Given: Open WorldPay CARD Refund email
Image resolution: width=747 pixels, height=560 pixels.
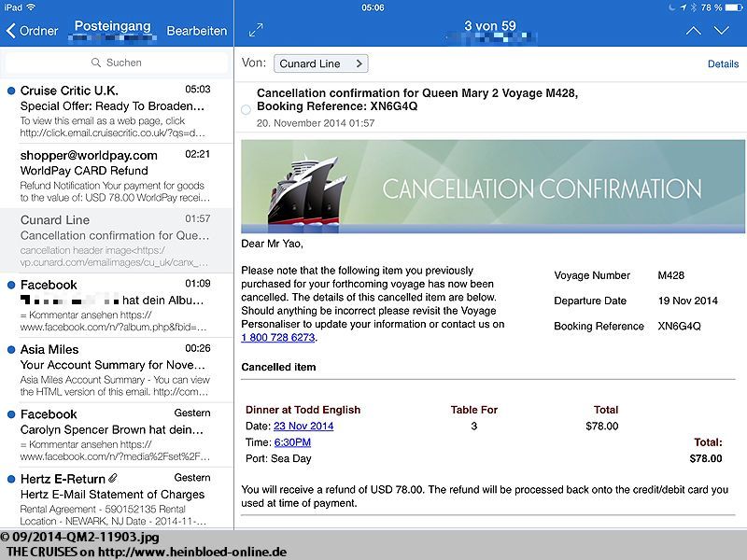Looking at the screenshot, I should pos(117,175).
